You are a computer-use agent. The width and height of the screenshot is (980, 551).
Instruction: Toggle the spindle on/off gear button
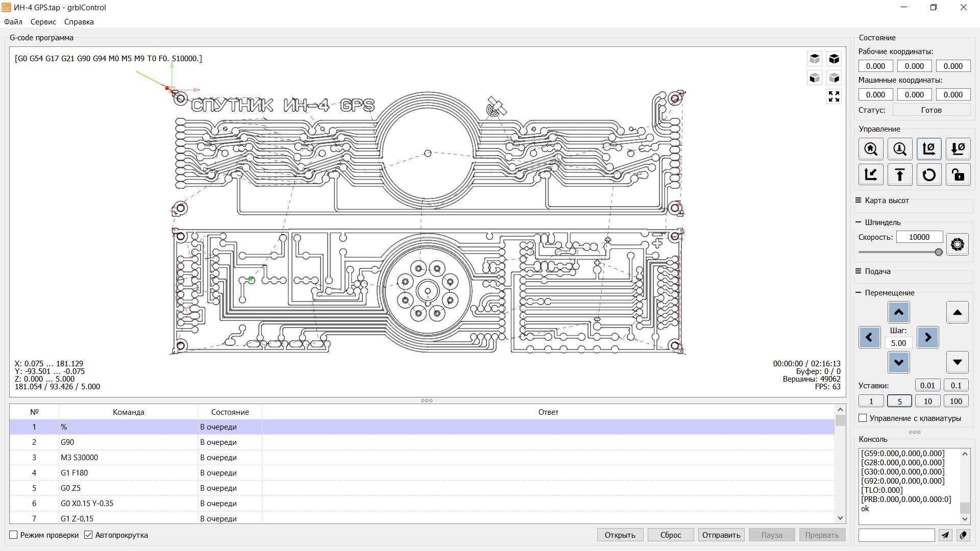[957, 244]
